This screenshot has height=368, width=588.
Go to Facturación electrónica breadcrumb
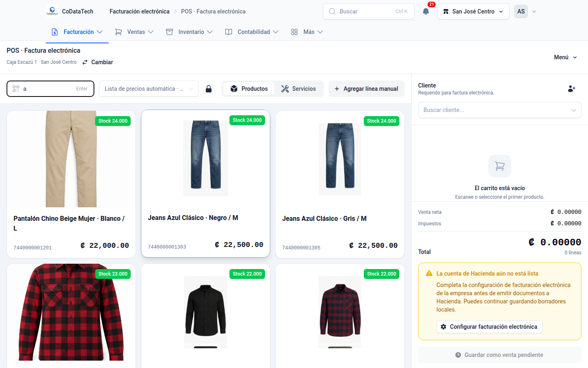[140, 11]
